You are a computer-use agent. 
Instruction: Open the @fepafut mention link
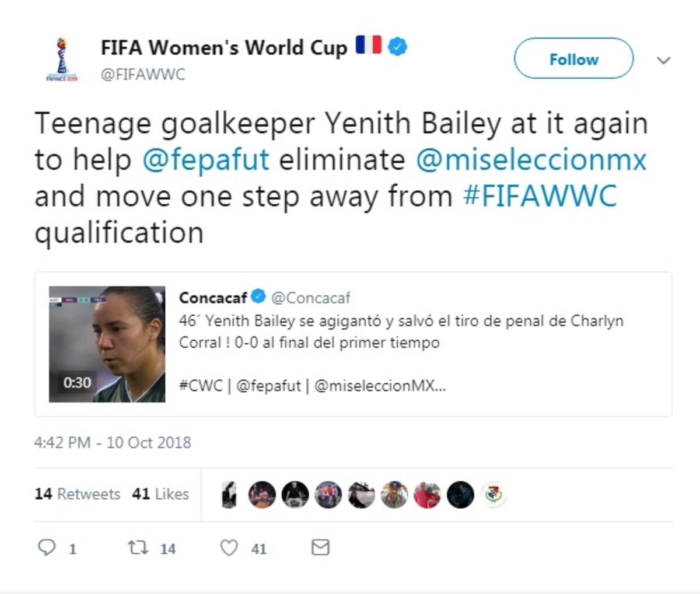pos(205,160)
